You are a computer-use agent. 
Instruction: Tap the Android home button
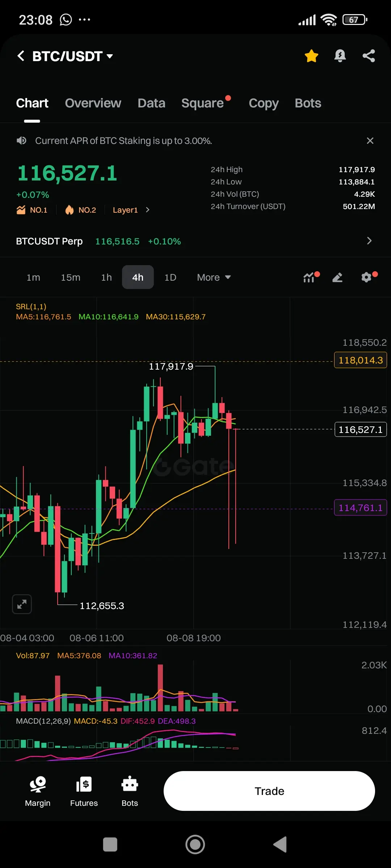(195, 844)
